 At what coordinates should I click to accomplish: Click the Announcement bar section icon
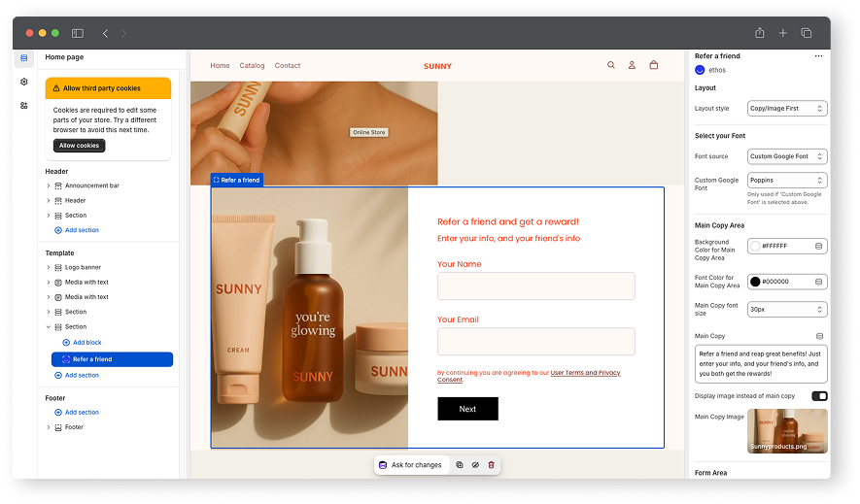point(58,185)
